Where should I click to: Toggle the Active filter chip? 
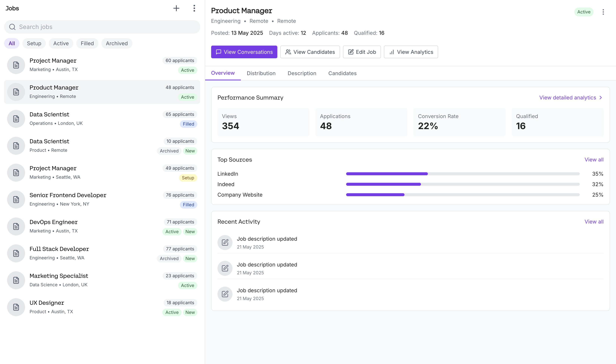[x=61, y=43]
